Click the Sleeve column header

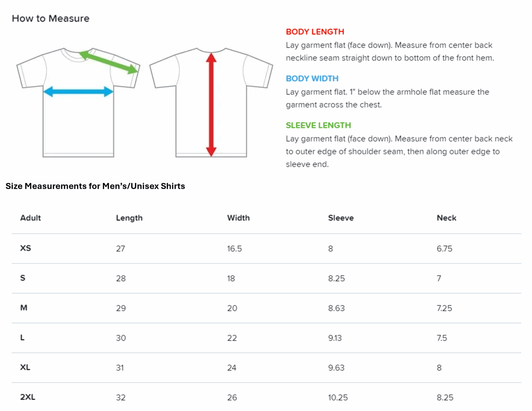pos(341,218)
